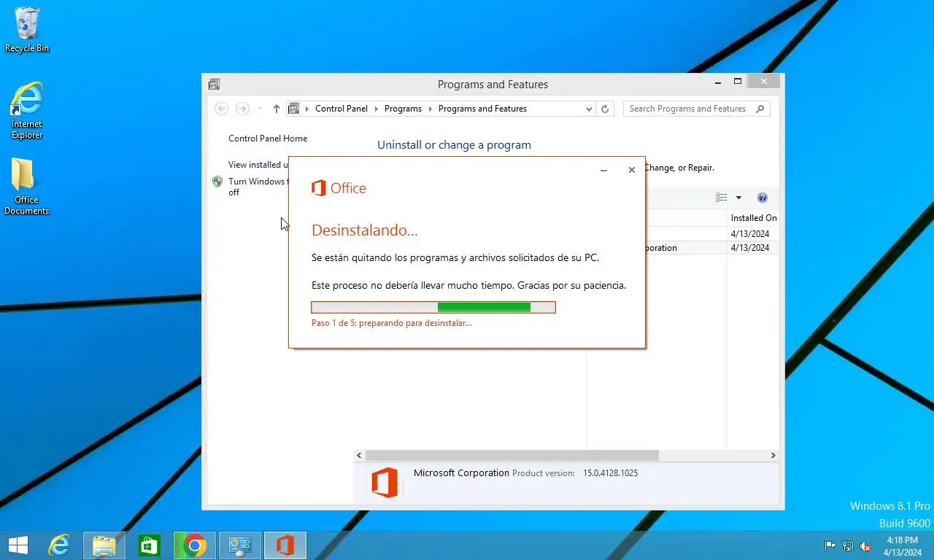The image size is (934, 560).
Task: Open the recent locations dropdown arrow
Action: pyautogui.click(x=260, y=109)
